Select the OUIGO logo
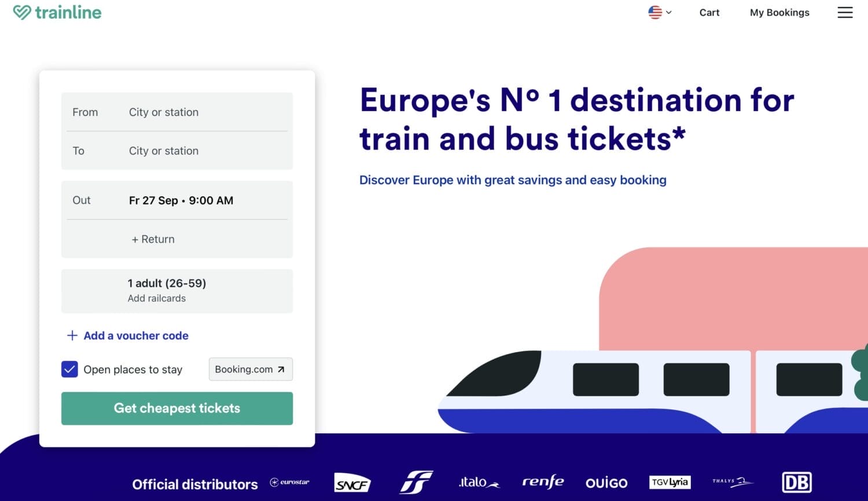The height and width of the screenshot is (501, 868). click(x=606, y=482)
